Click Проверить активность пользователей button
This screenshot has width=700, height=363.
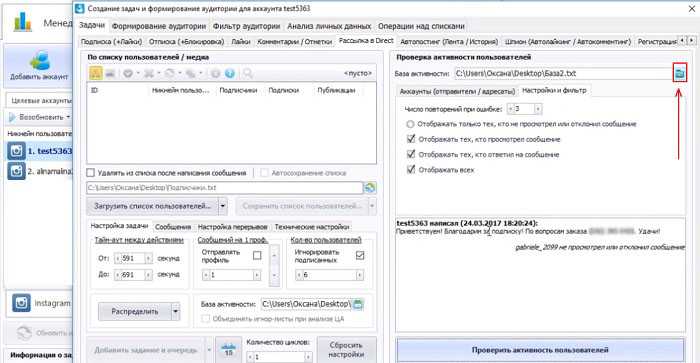click(540, 350)
